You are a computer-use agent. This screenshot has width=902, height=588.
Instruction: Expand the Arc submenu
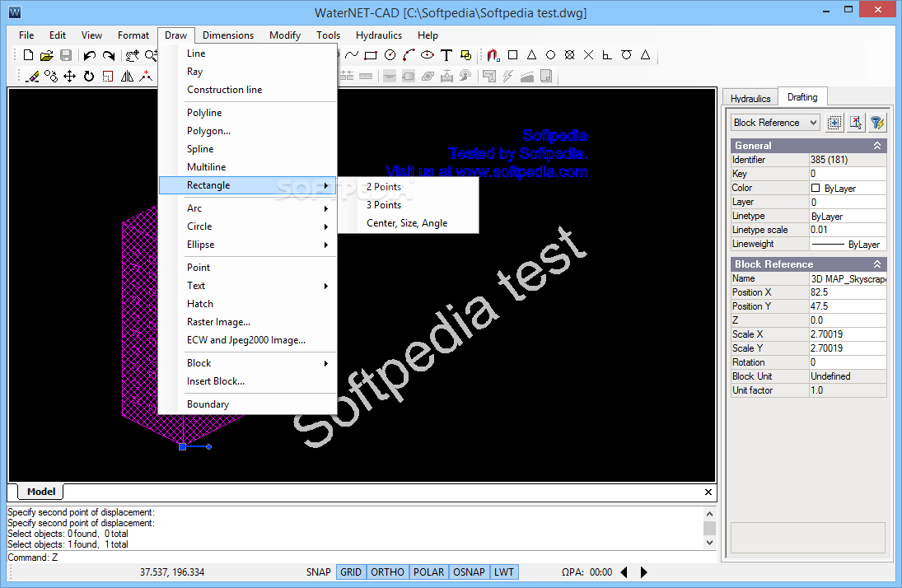(x=247, y=208)
